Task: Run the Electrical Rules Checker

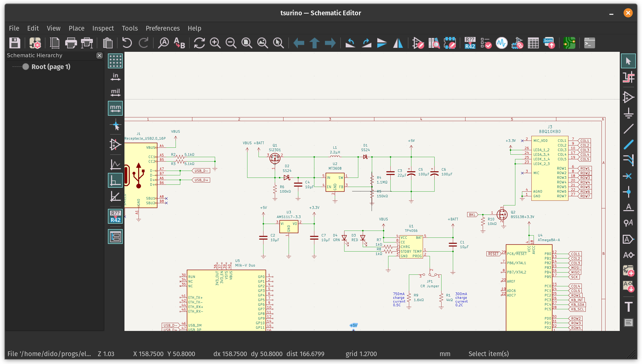Action: click(486, 43)
